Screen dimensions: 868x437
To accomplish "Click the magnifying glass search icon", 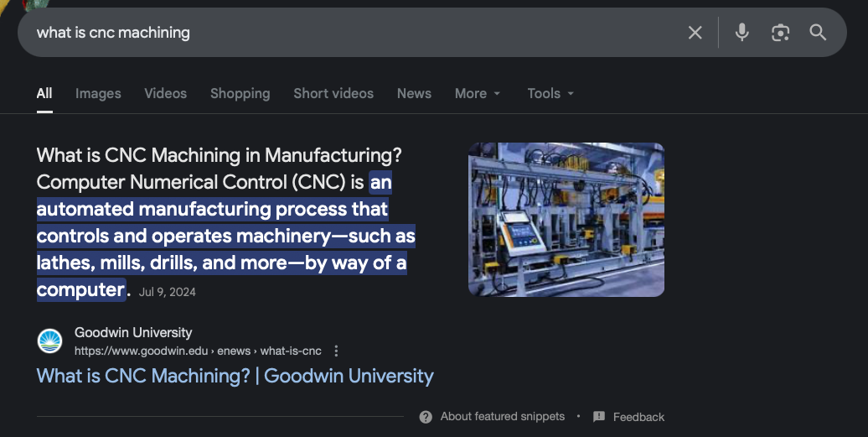I will pyautogui.click(x=818, y=33).
